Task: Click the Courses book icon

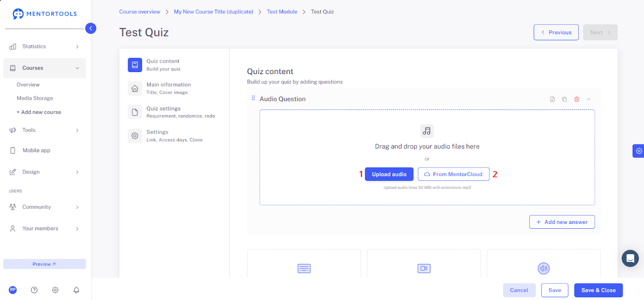Action: [x=13, y=68]
